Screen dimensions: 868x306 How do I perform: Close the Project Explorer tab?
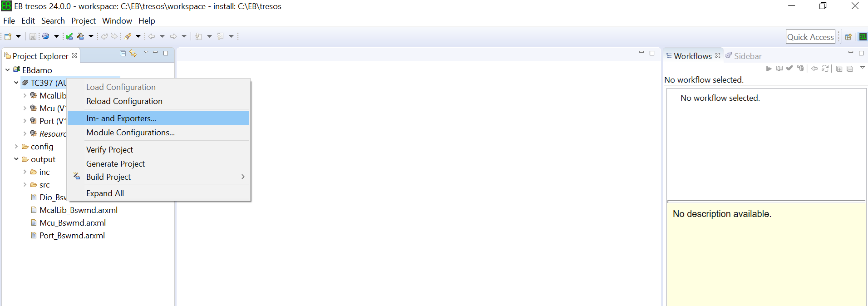pyautogui.click(x=74, y=55)
